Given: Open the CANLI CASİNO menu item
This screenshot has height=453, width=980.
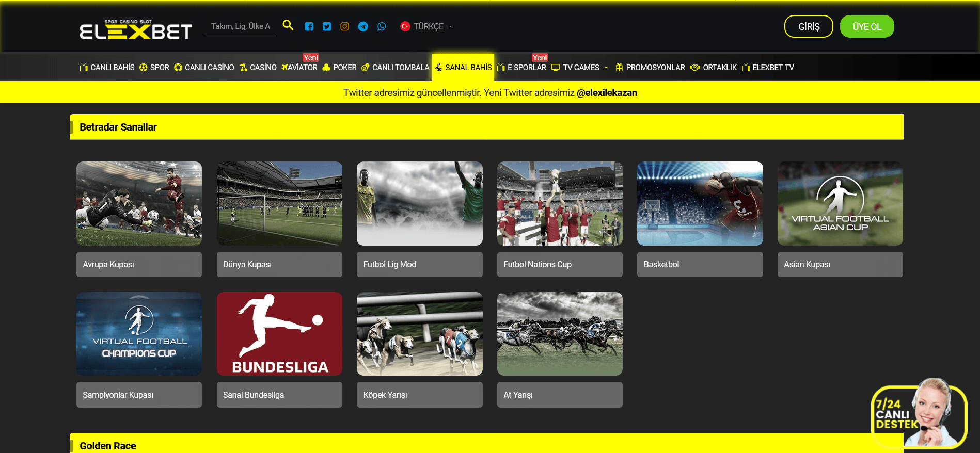Looking at the screenshot, I should pos(204,68).
